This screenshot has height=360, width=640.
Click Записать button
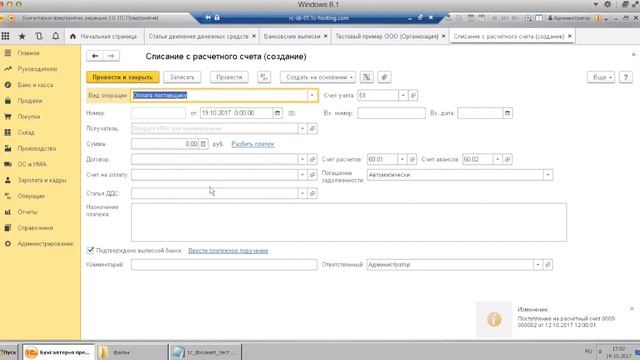pos(182,77)
